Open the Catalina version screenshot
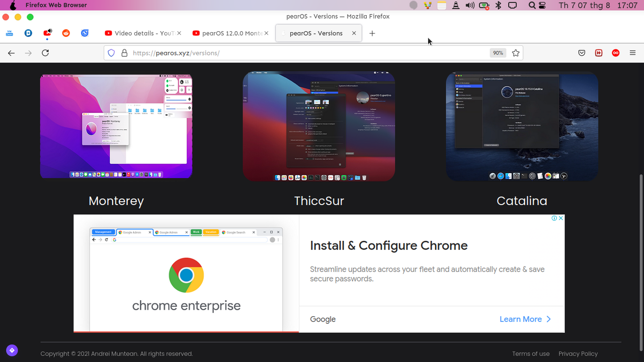The height and width of the screenshot is (362, 644). 522,126
